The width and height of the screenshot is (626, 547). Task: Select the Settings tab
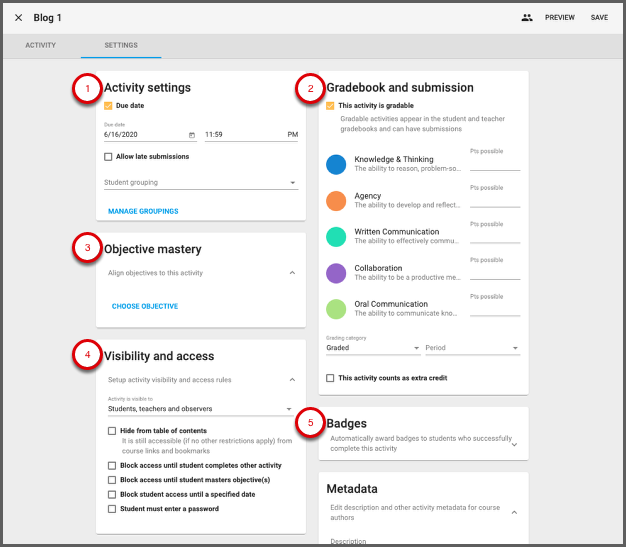[121, 46]
